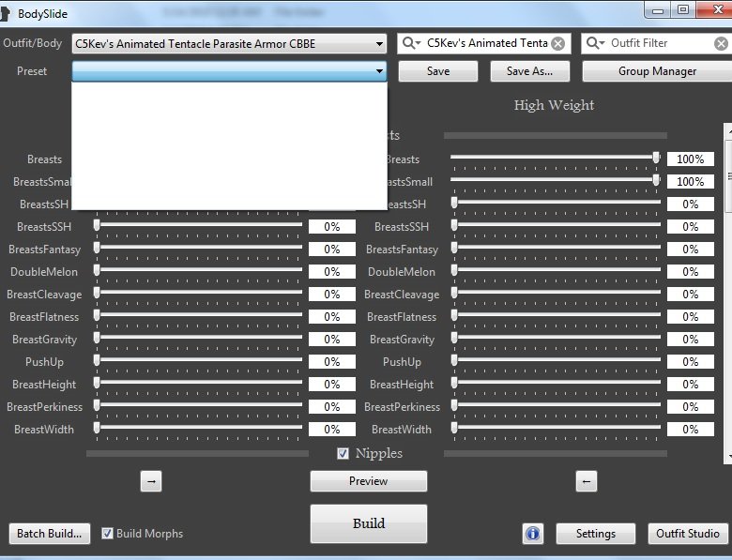Click the high weight BreastsSmall 100% field
The image size is (732, 560).
690,182
